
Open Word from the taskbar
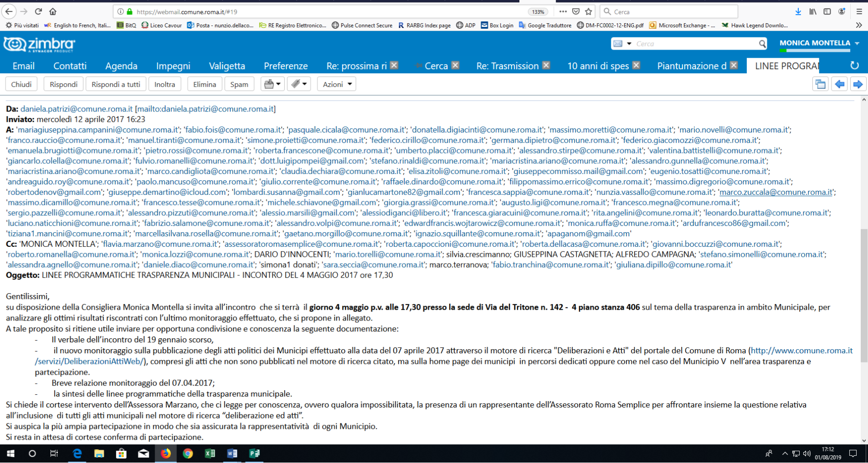pos(232,453)
